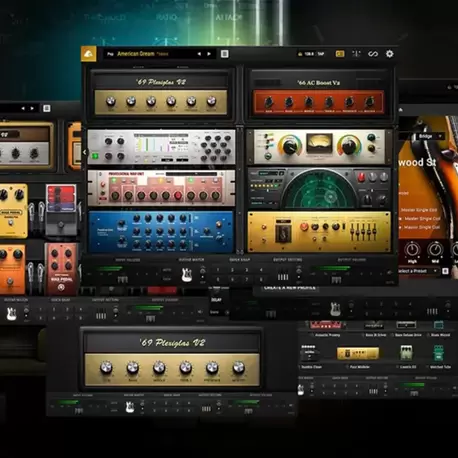The height and width of the screenshot is (458, 458).
Task: Go to next preset in main window
Action: click(209, 54)
